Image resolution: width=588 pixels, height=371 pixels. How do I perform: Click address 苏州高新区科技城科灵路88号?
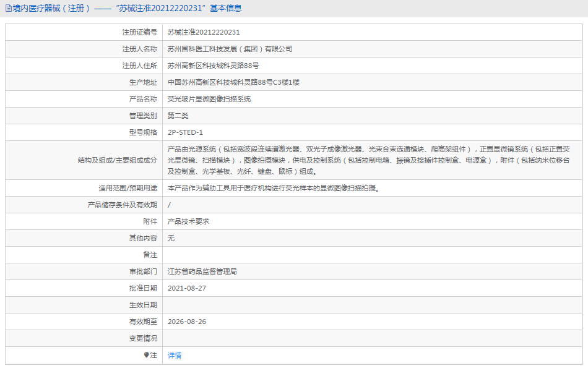pyautogui.click(x=213, y=66)
